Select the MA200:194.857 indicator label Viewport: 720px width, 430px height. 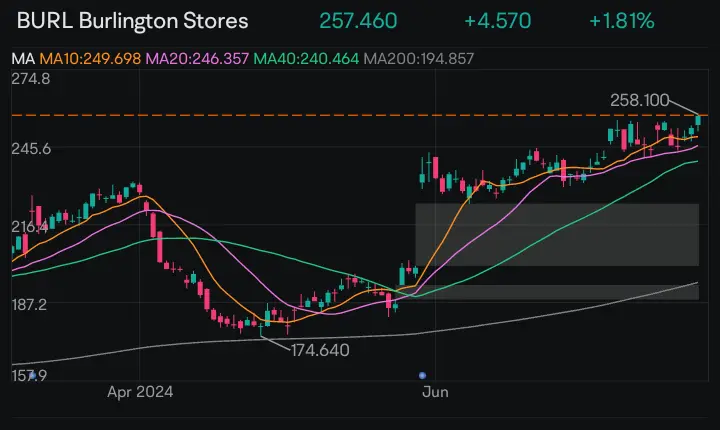coord(418,59)
